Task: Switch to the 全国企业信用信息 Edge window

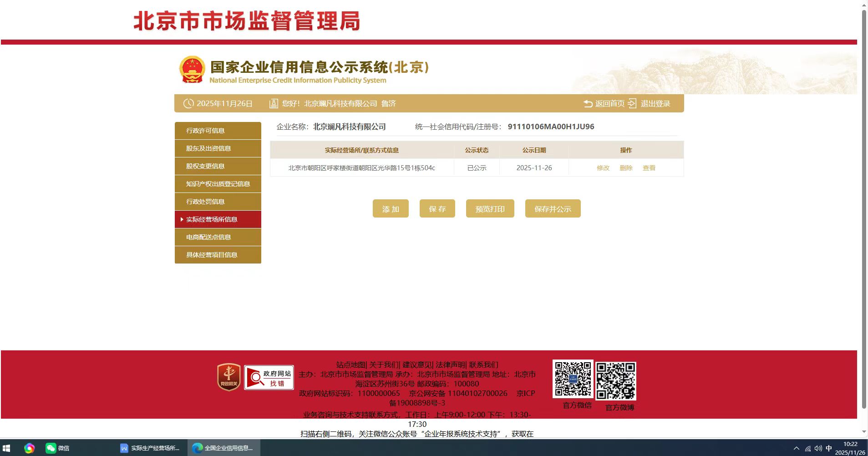Action: click(x=223, y=448)
